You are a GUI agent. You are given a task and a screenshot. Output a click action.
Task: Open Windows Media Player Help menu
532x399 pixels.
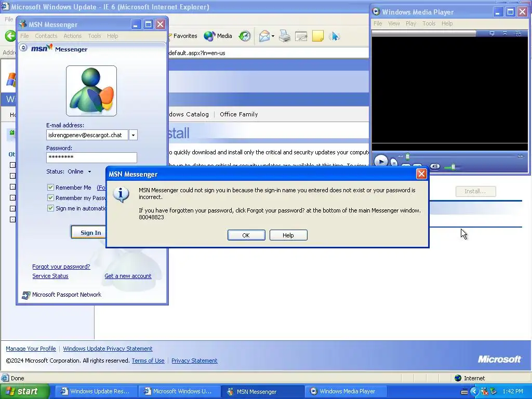pos(447,23)
